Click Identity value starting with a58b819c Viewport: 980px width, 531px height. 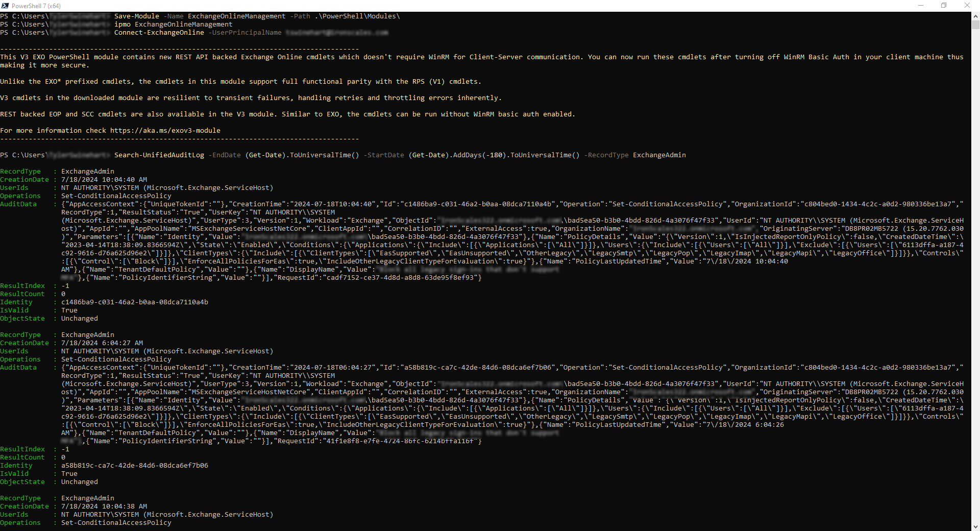(134, 466)
